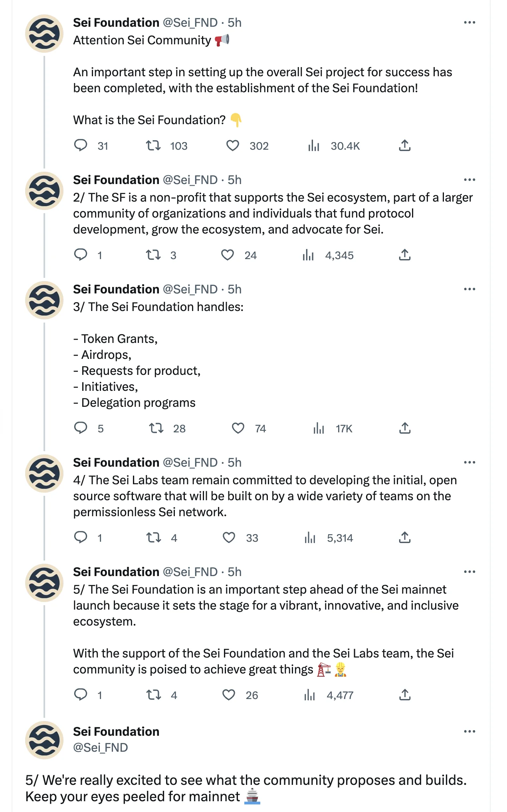Like the 2/ tweet with 24 likes

228,255
